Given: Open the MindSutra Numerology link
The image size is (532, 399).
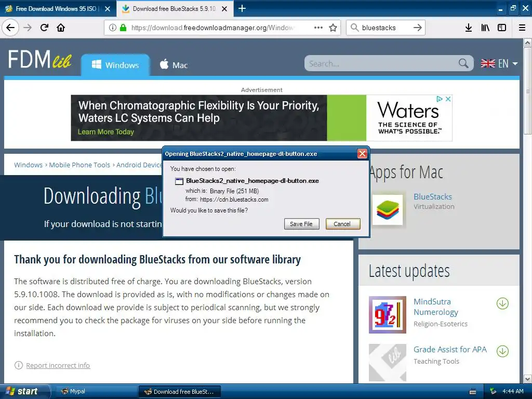Looking at the screenshot, I should (436, 307).
